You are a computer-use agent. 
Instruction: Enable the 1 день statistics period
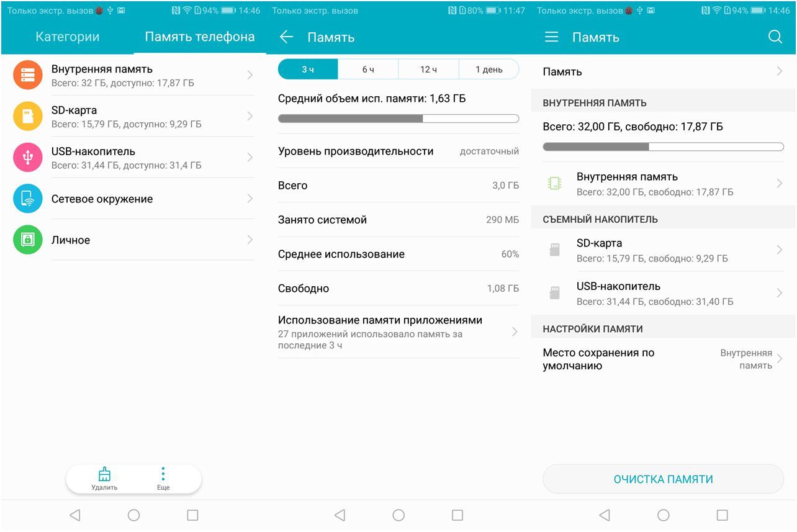click(489, 69)
